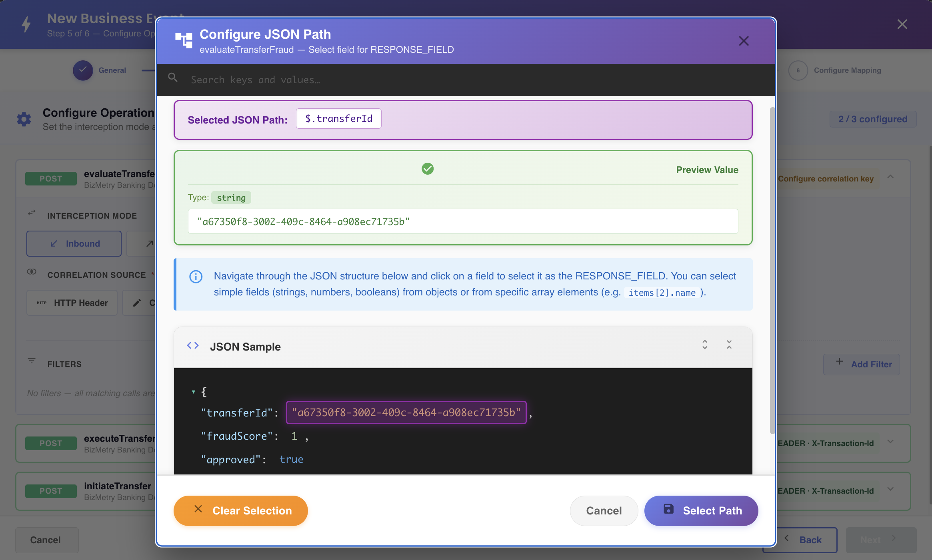Viewport: 932px width, 560px height.
Task: Click the tree structure icon in dialog header
Action: click(x=184, y=40)
